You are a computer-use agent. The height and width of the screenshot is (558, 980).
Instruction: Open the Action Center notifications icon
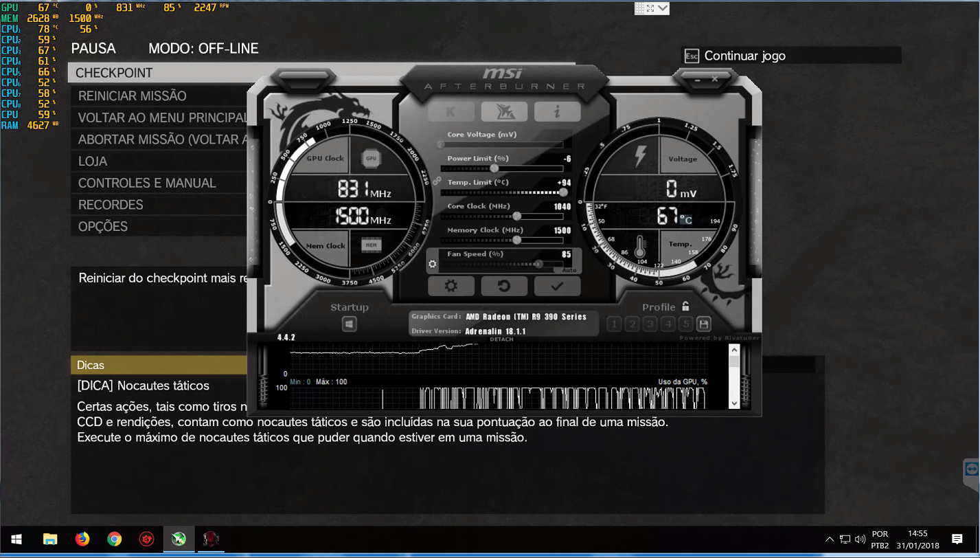pyautogui.click(x=957, y=539)
